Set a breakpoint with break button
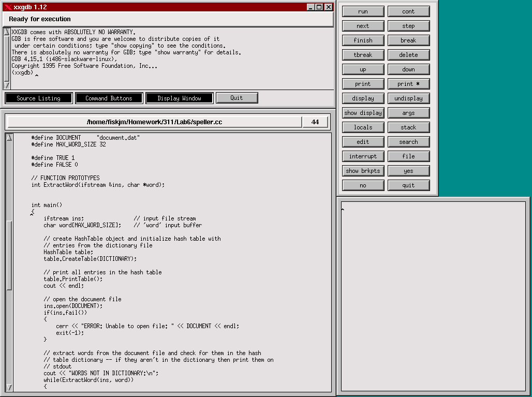532x397 pixels. [x=408, y=40]
